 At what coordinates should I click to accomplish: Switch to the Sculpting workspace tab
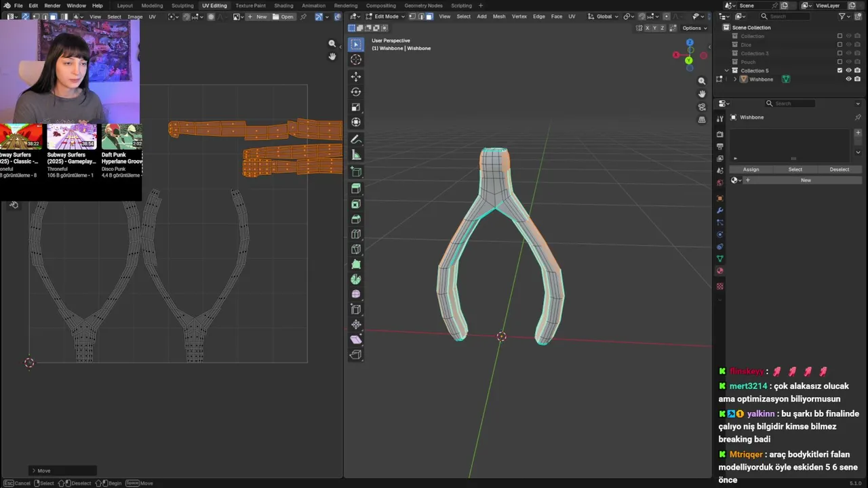pos(182,5)
